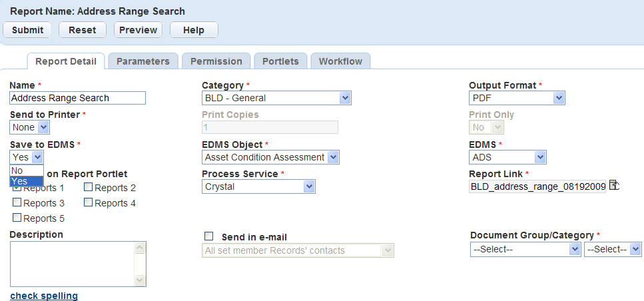Image resolution: width=644 pixels, height=301 pixels.
Task: Go to the Workflow tab
Action: point(340,61)
